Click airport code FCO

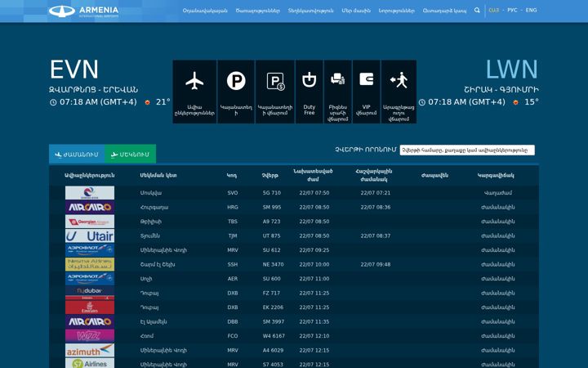pos(233,336)
